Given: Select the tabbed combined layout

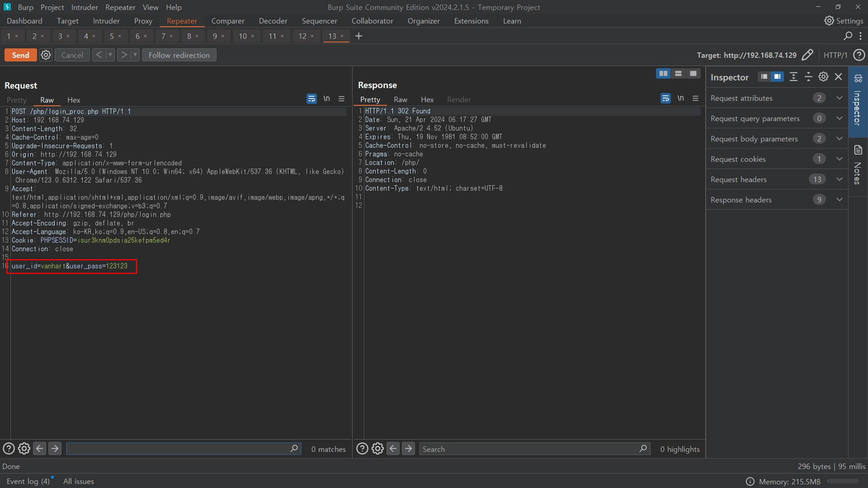Looking at the screenshot, I should click(x=693, y=73).
